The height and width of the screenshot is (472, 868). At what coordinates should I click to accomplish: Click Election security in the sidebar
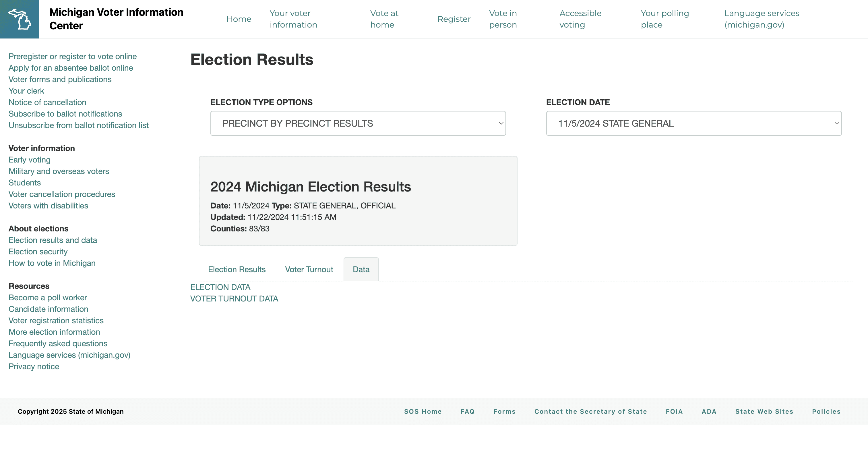38,252
